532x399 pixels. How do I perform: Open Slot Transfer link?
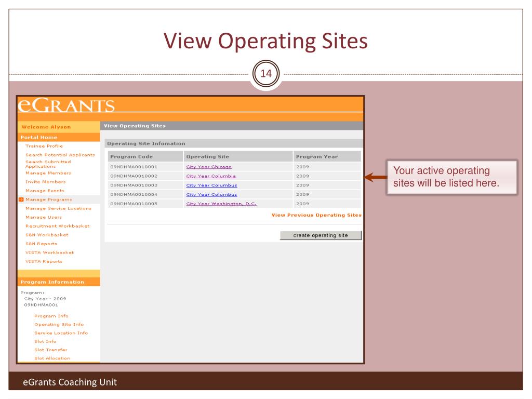coord(51,350)
